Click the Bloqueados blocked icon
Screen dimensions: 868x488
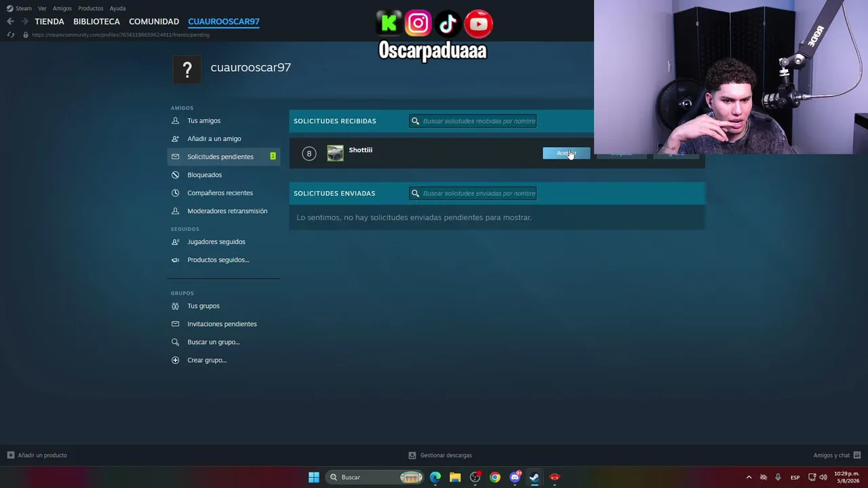point(176,175)
